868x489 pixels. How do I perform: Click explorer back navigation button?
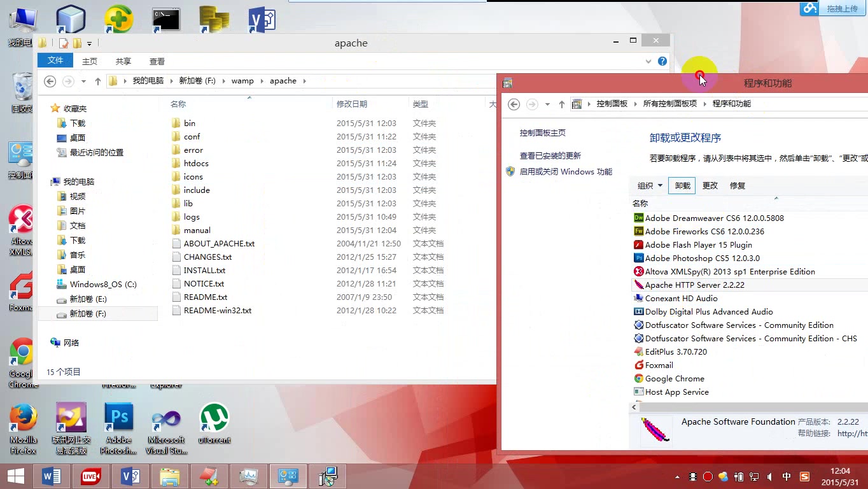[50, 81]
